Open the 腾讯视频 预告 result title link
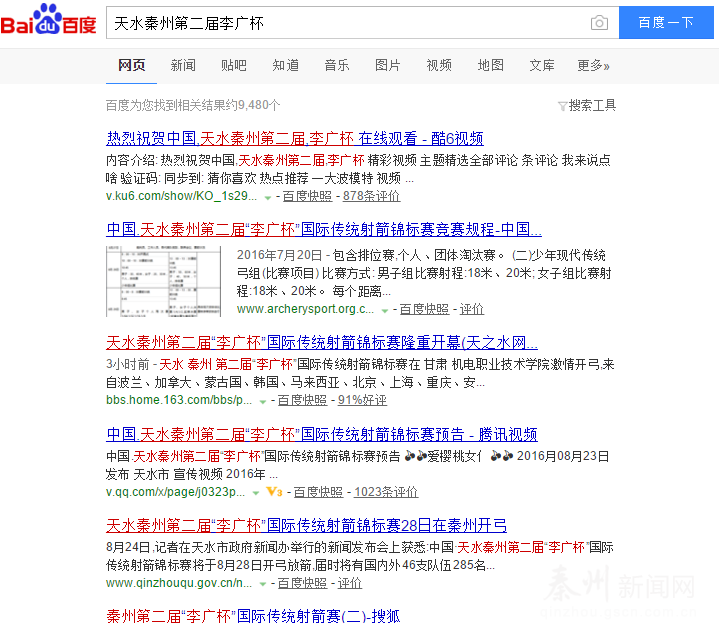Screen dimensions: 719x623 [x=322, y=434]
